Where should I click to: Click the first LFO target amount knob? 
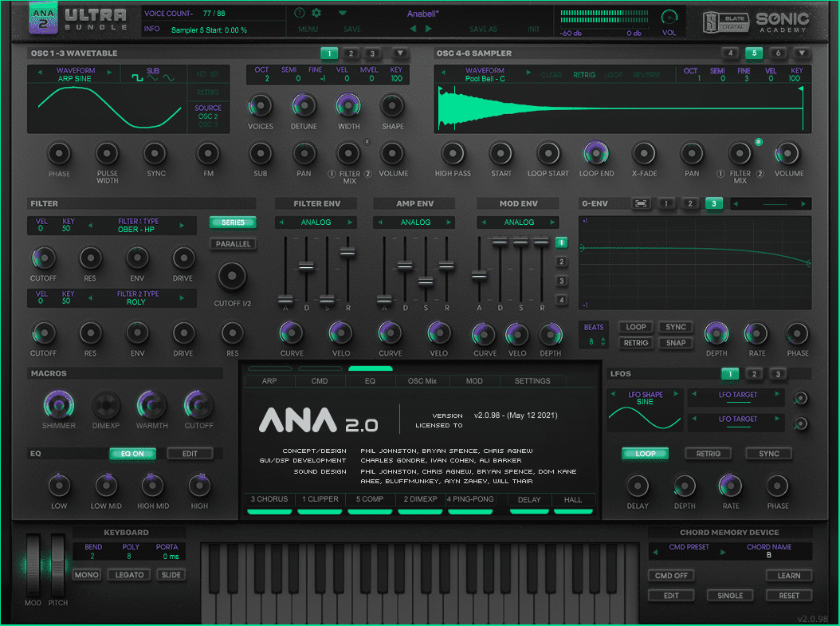pos(800,398)
